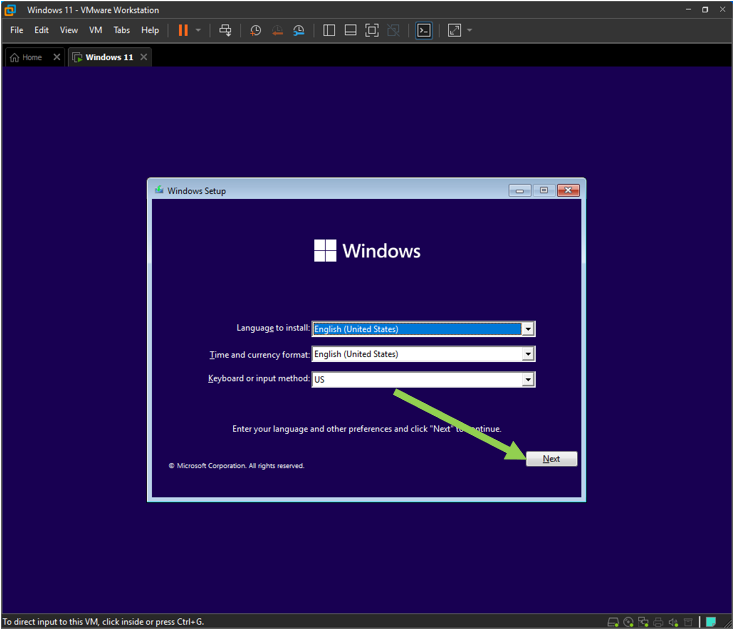The height and width of the screenshot is (630, 734).
Task: Revert the VM to its previous snapshot
Action: (x=277, y=30)
